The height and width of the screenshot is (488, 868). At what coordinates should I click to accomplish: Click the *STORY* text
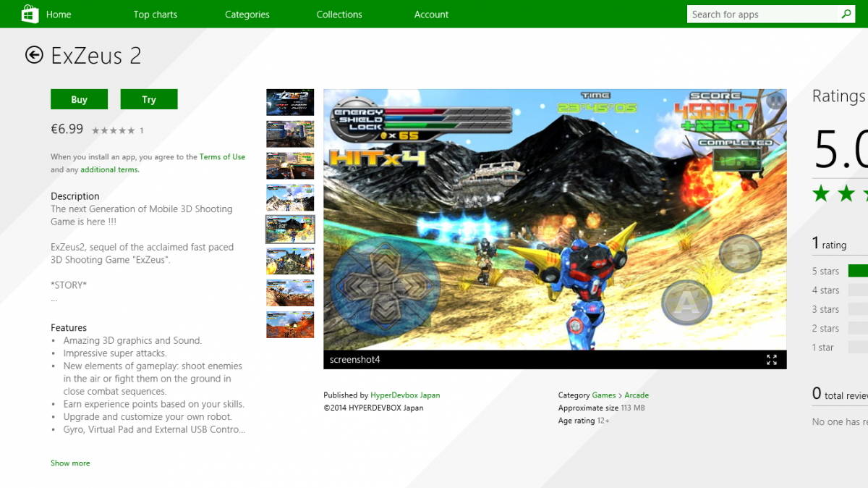(69, 285)
